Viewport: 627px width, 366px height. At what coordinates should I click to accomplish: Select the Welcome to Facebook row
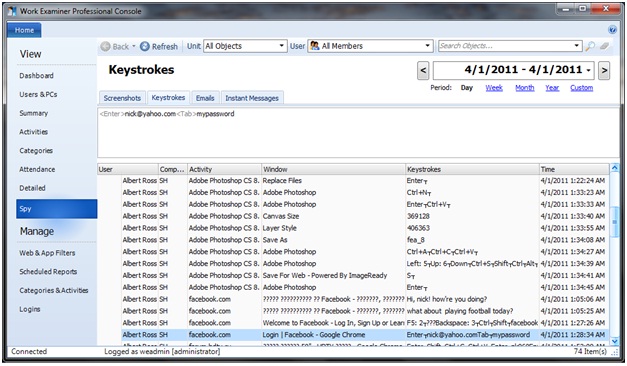point(365,323)
